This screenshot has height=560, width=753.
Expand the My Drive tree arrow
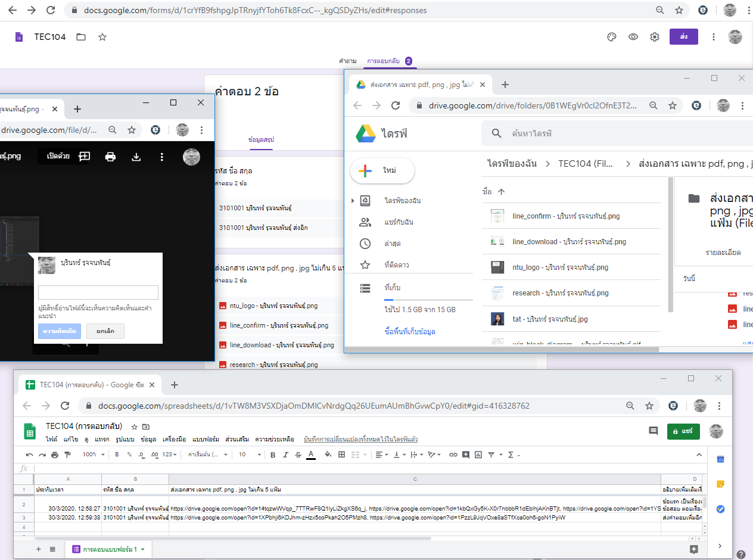coord(353,201)
